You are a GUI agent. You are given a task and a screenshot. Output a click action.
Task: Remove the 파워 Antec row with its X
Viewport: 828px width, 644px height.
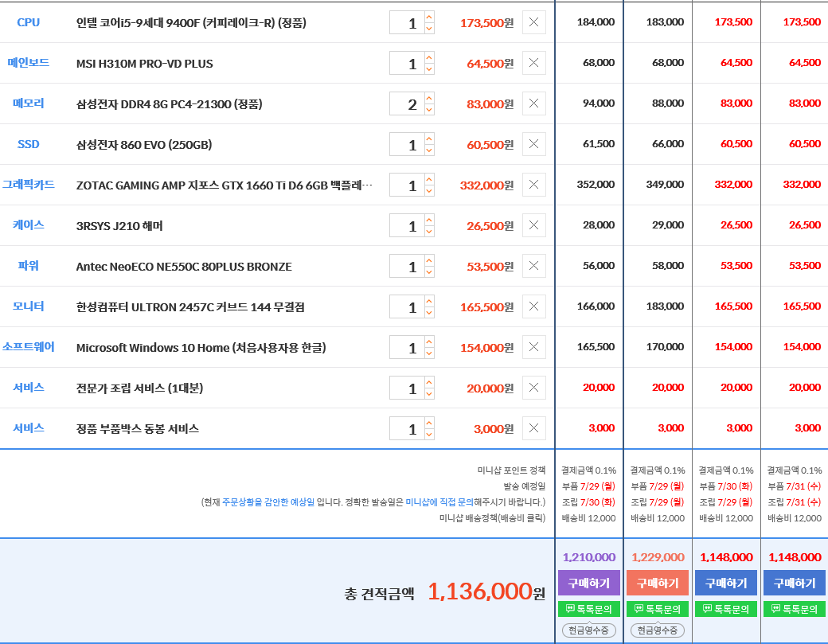[534, 266]
